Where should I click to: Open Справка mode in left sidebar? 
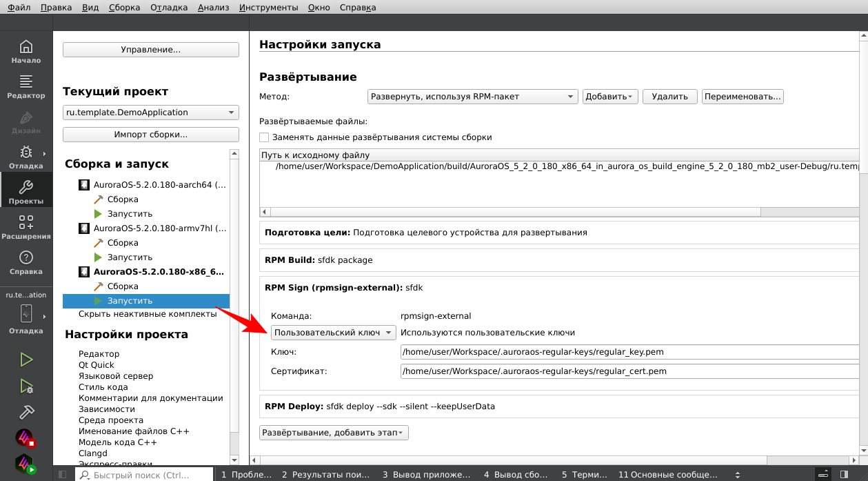pos(26,262)
